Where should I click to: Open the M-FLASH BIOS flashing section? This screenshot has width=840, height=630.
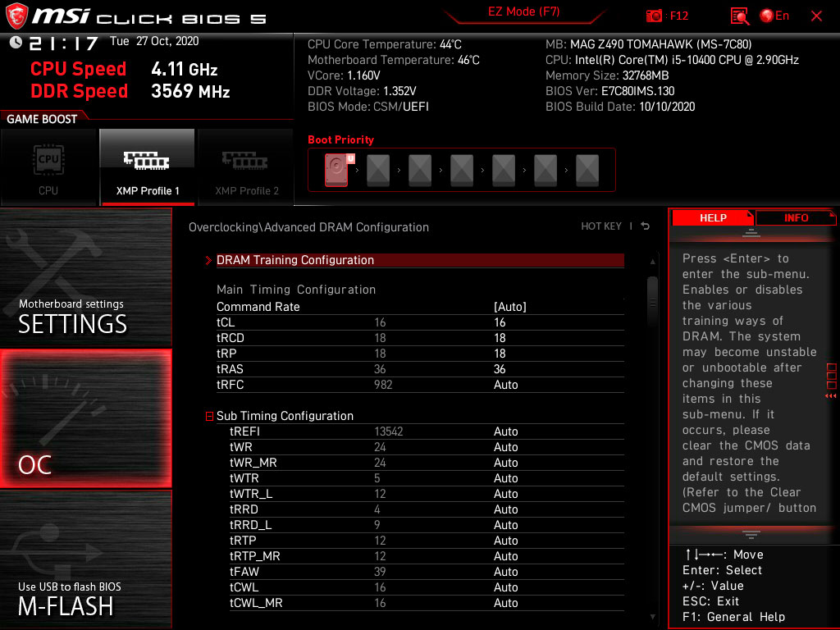(85, 559)
